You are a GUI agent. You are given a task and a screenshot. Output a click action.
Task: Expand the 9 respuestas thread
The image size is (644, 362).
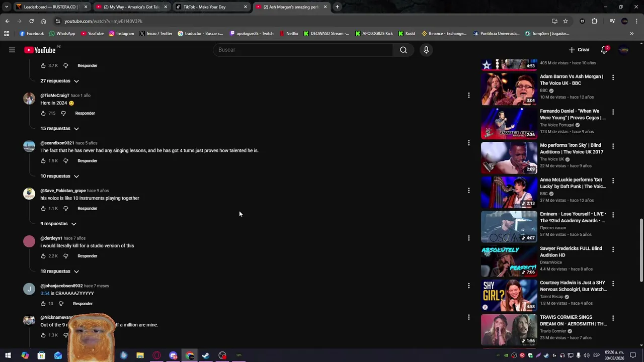[x=58, y=224]
